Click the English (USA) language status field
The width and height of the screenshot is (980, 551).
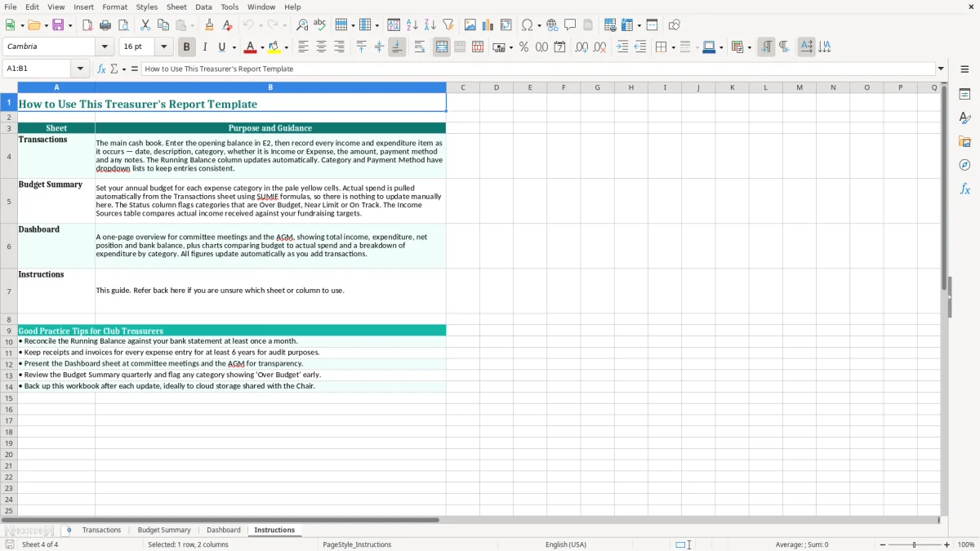566,544
